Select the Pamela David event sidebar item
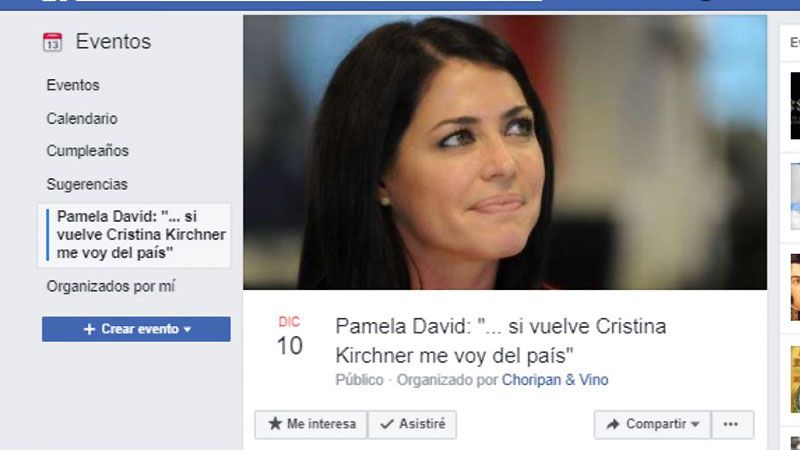 pyautogui.click(x=135, y=235)
